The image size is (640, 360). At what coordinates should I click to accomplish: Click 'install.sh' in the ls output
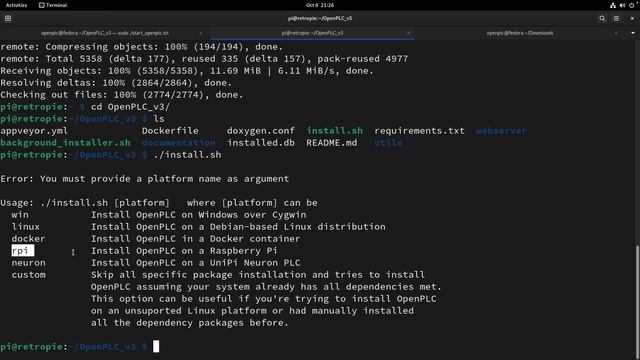(334, 131)
